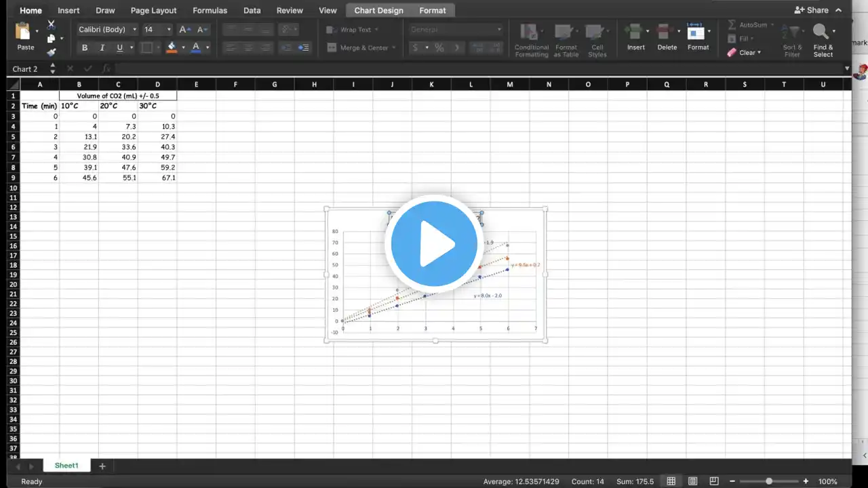The image size is (868, 488).
Task: Toggle Bold formatting
Action: pyautogui.click(x=85, y=47)
